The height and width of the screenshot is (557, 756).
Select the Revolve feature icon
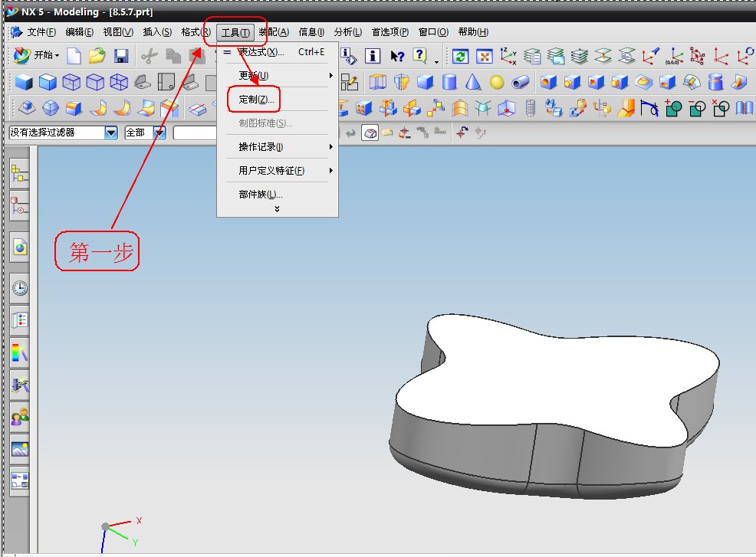(x=401, y=82)
